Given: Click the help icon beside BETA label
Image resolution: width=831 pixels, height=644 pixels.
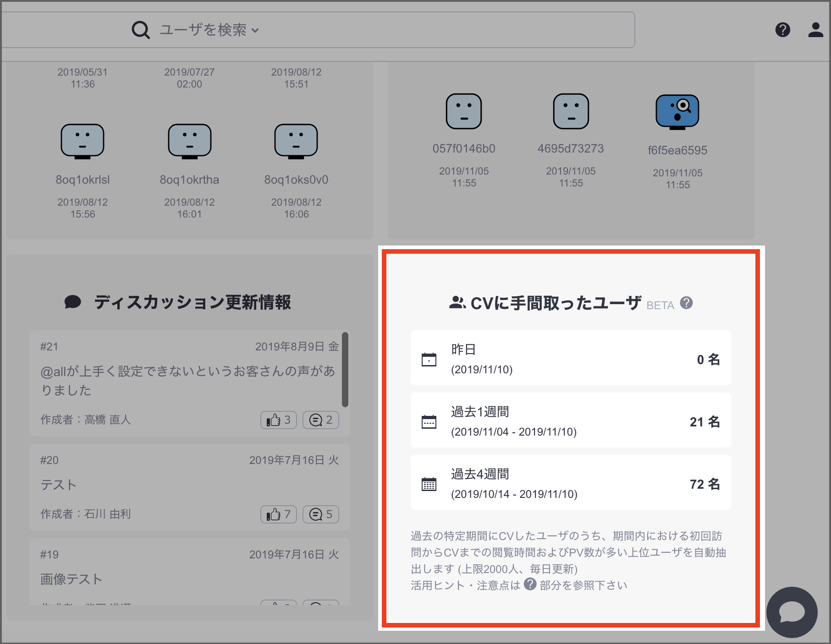Looking at the screenshot, I should pos(686,303).
